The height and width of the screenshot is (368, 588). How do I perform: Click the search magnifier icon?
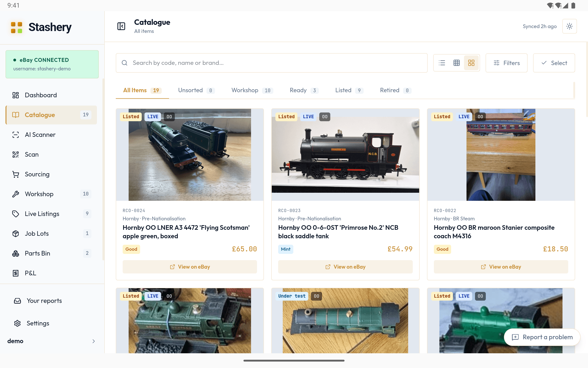125,63
